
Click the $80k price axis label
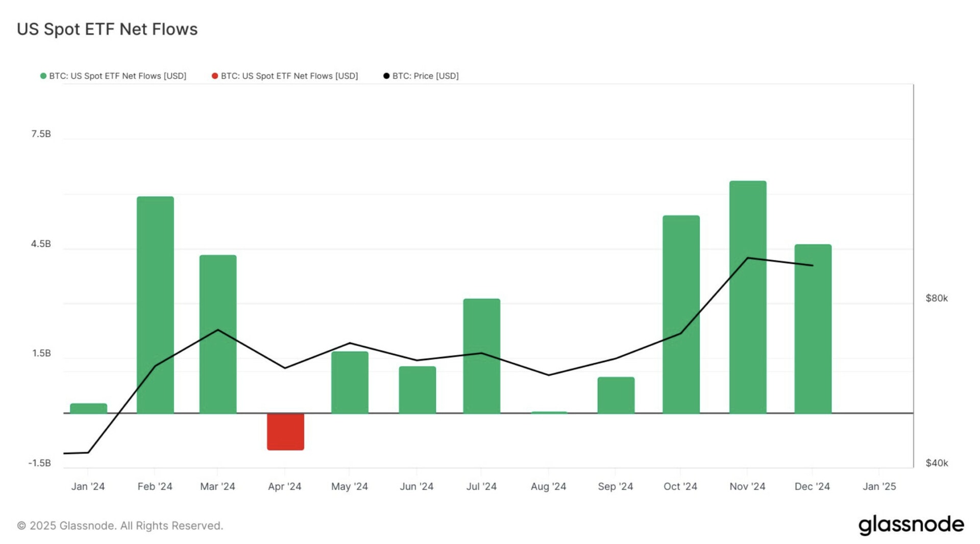936,298
